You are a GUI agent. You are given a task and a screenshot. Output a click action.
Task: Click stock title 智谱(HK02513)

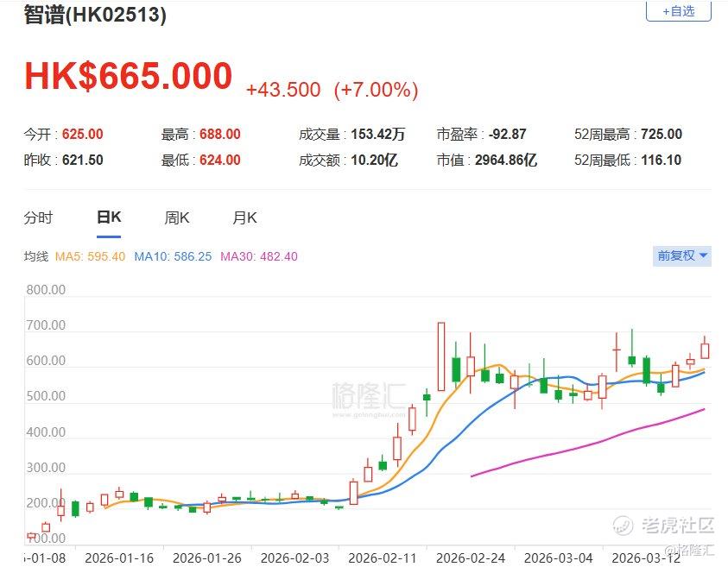coord(95,14)
